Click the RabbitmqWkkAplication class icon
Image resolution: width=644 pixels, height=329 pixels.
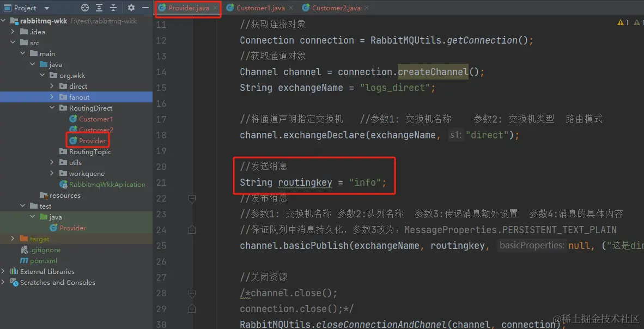coord(63,185)
